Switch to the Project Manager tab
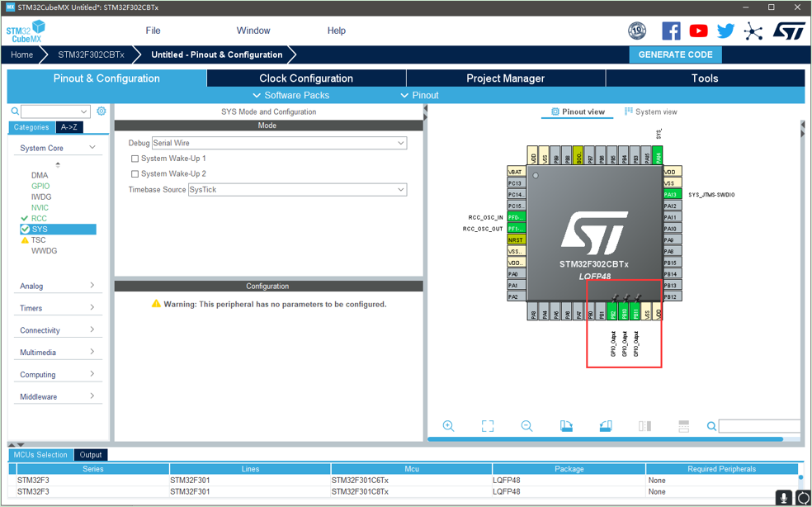The width and height of the screenshot is (812, 507). [x=505, y=78]
